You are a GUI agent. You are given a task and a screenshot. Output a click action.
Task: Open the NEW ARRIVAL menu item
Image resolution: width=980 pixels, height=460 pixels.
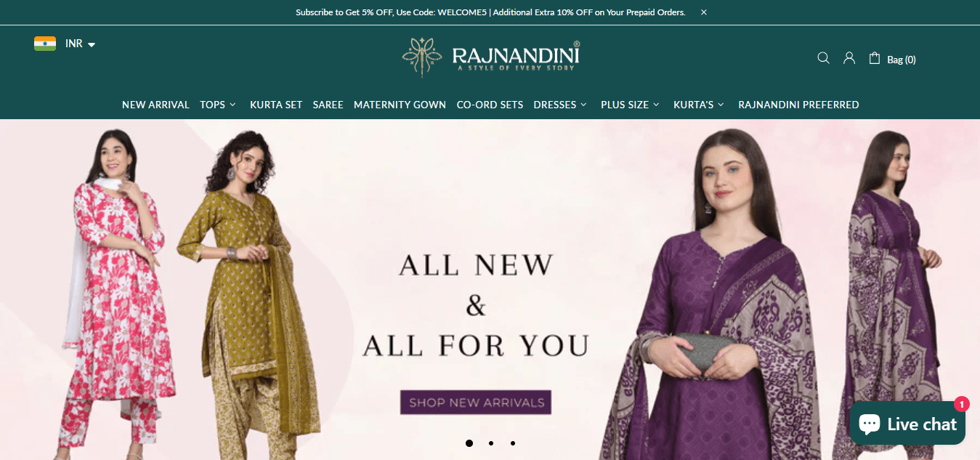click(x=155, y=105)
